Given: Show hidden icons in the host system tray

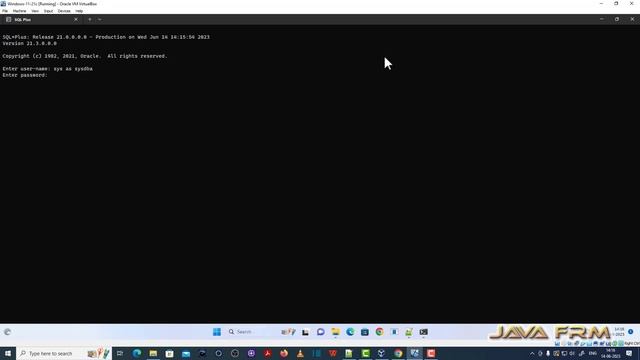Looking at the screenshot, I should point(532,353).
